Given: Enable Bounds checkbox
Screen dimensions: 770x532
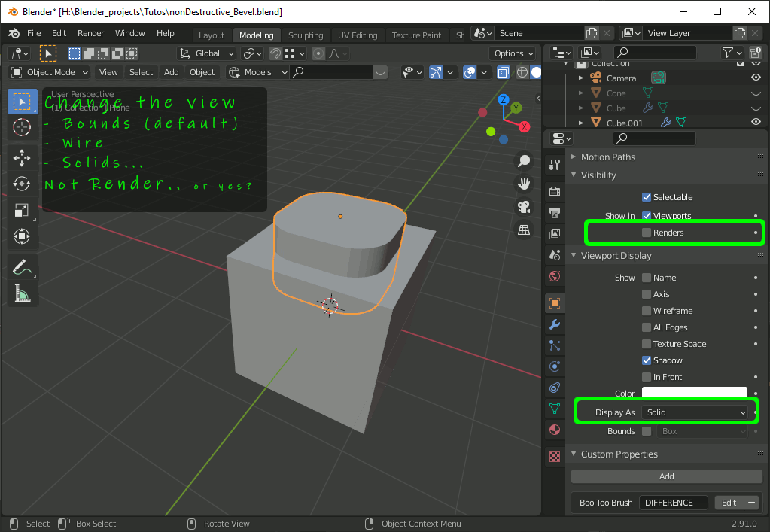Looking at the screenshot, I should [647, 431].
